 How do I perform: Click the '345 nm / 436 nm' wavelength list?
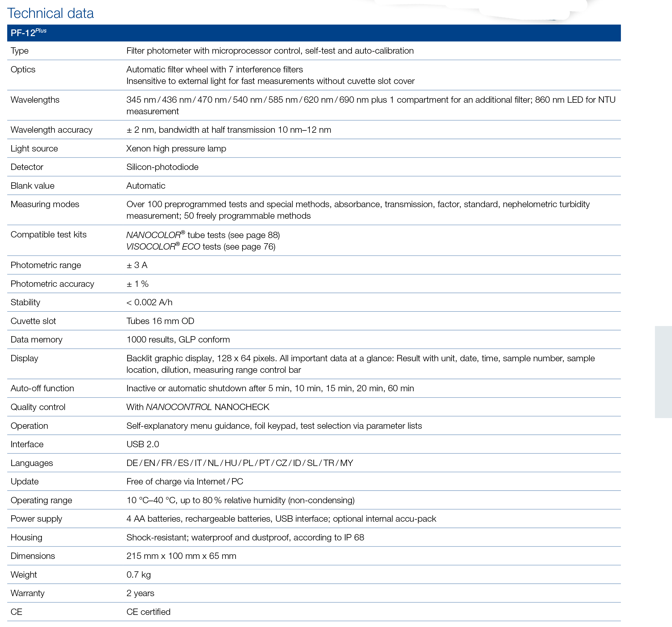click(x=371, y=105)
